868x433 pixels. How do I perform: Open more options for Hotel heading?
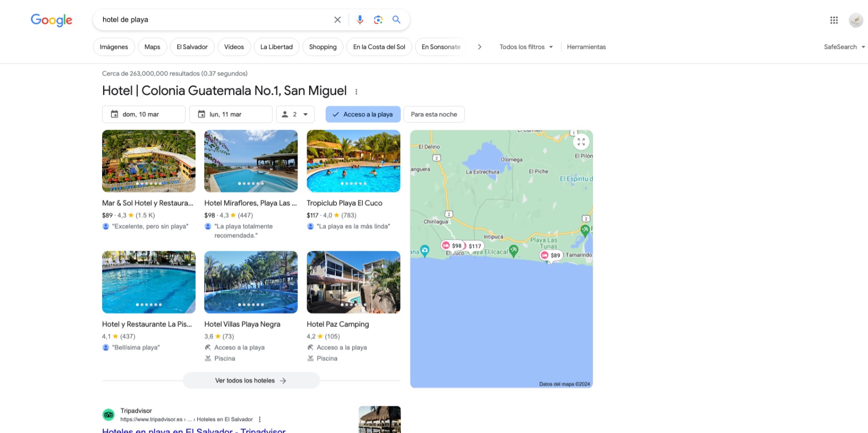357,92
